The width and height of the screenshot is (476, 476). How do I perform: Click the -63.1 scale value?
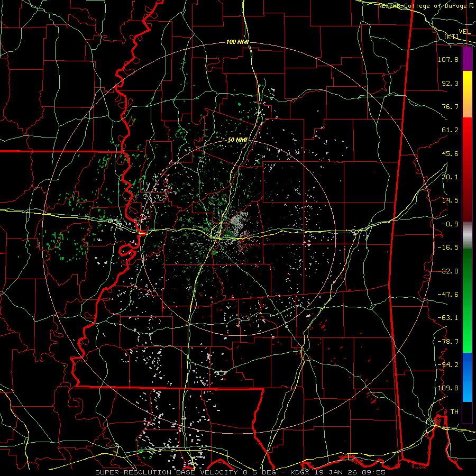[448, 318]
